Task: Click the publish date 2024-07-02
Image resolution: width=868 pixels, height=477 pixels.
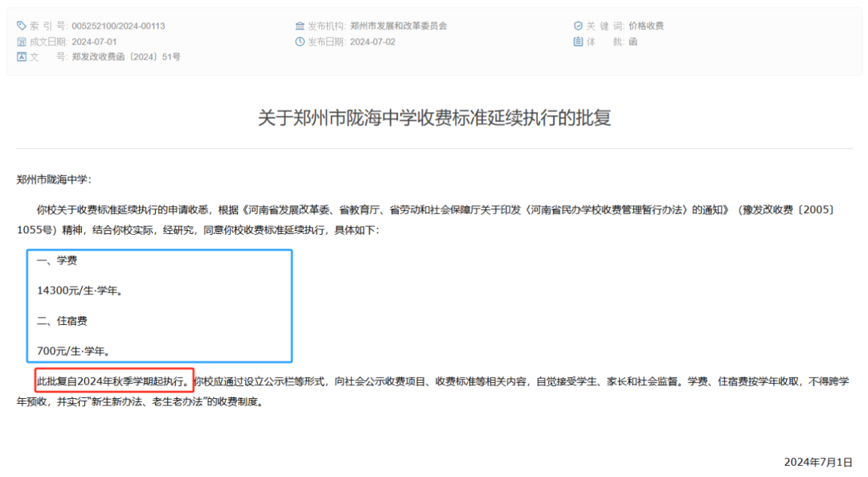Action: click(x=373, y=42)
